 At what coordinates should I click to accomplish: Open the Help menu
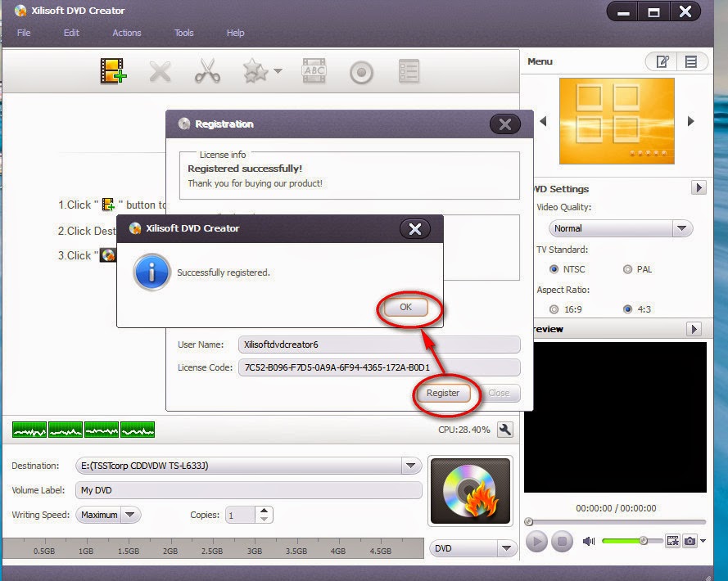pyautogui.click(x=235, y=33)
